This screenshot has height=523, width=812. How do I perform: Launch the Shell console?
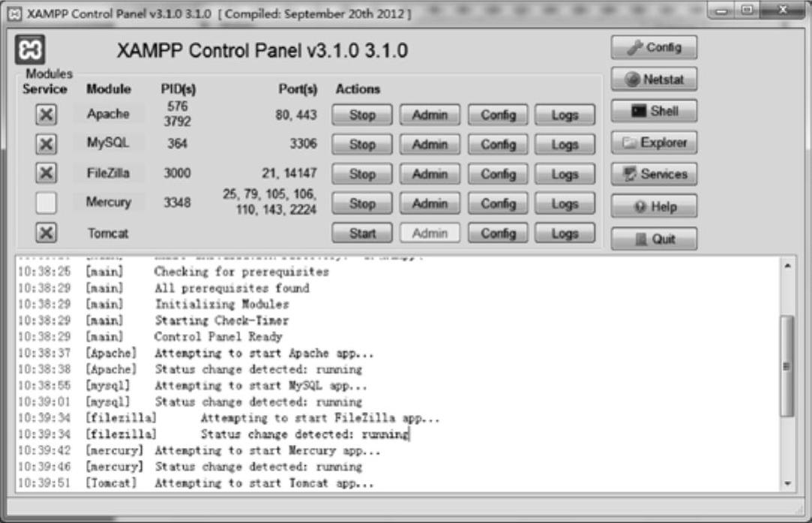[x=654, y=111]
